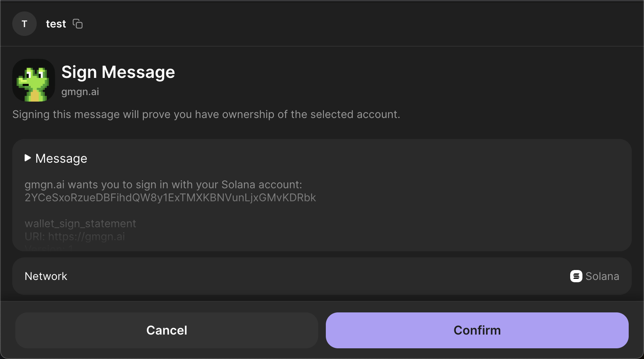Image resolution: width=644 pixels, height=359 pixels.
Task: Click the T account avatar circle
Action: [x=24, y=24]
